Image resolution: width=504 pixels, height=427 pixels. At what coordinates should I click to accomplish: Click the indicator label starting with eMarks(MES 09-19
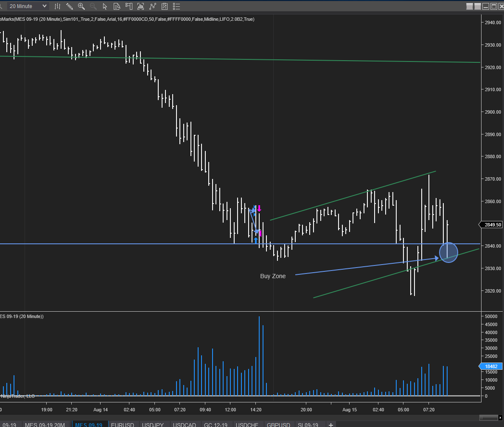tap(127, 19)
